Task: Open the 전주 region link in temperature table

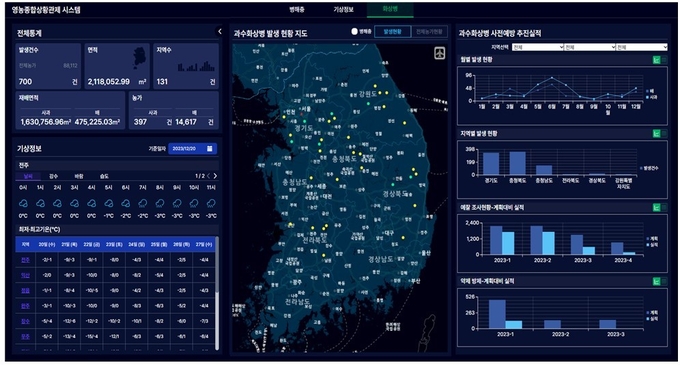Action: coord(25,260)
